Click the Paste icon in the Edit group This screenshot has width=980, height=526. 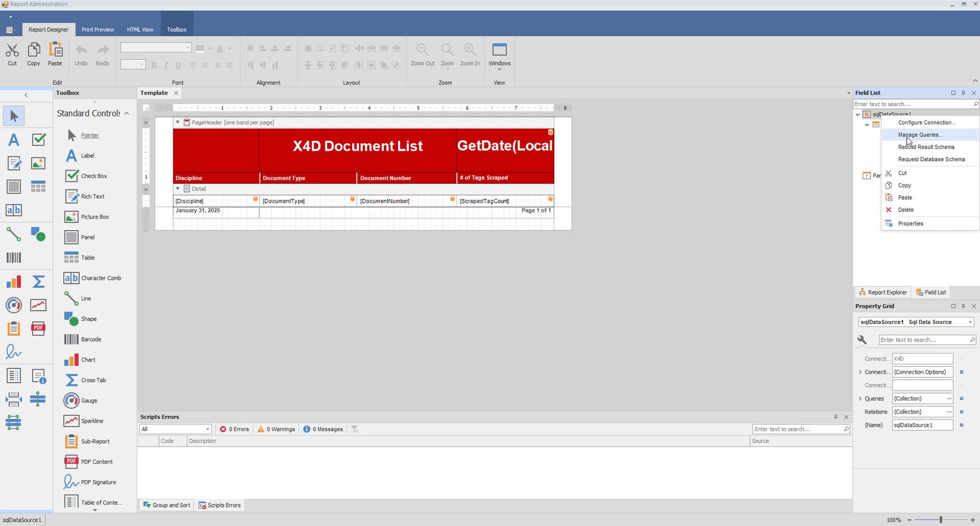point(55,54)
